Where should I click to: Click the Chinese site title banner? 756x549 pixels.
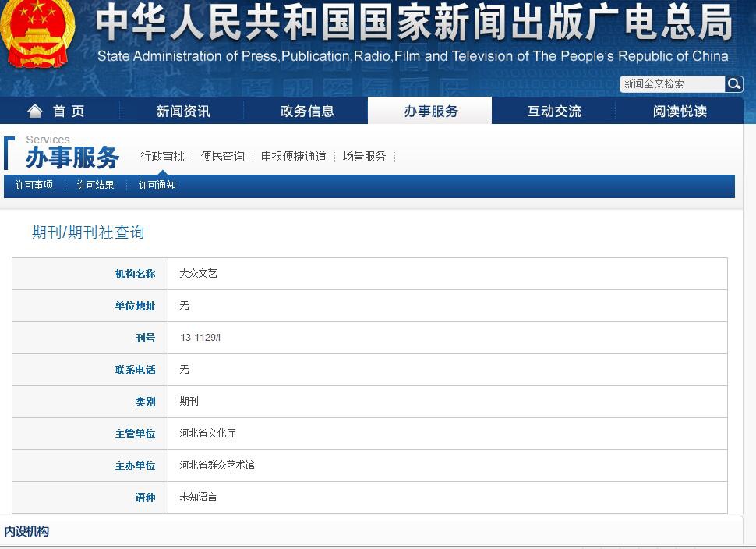[x=414, y=22]
